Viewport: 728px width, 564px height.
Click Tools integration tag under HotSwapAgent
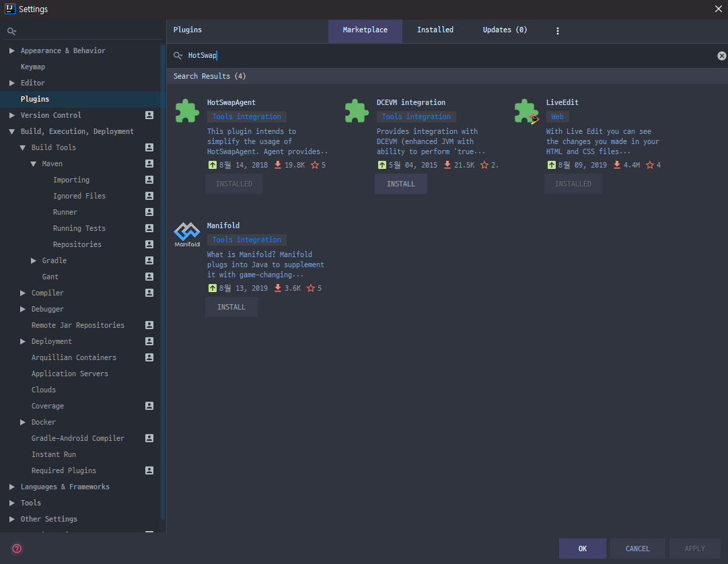(x=246, y=116)
